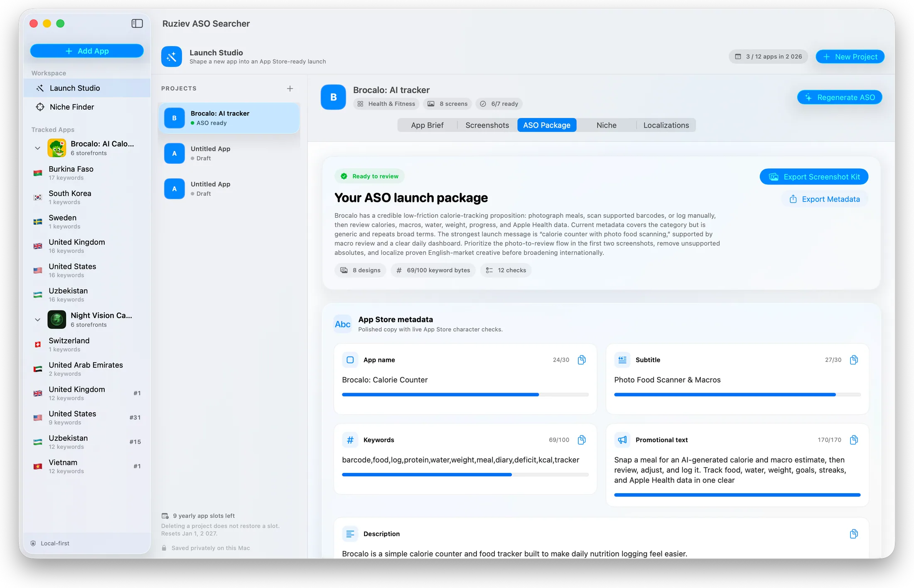Click the Health & Fitness category chip
This screenshot has height=588, width=914.
(386, 104)
